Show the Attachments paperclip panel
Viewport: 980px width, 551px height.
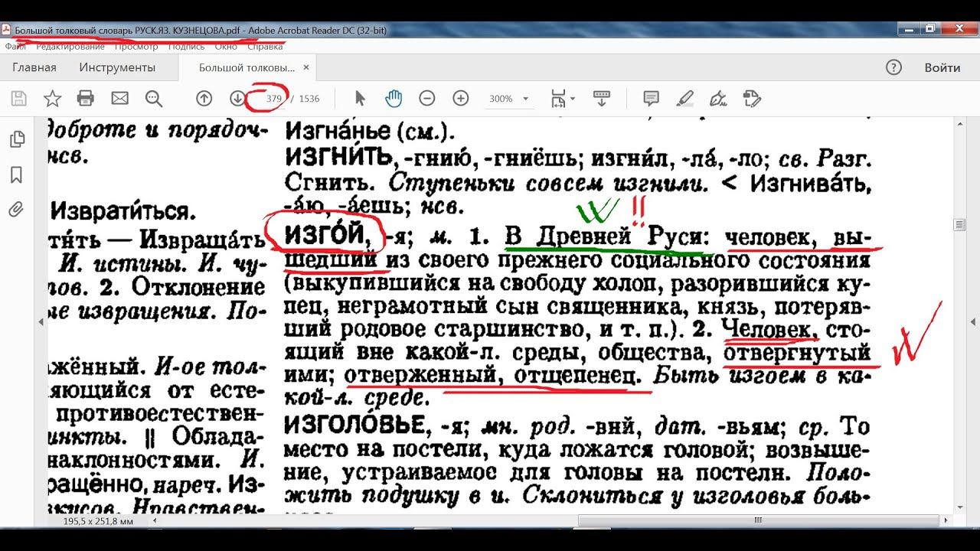coord(16,210)
